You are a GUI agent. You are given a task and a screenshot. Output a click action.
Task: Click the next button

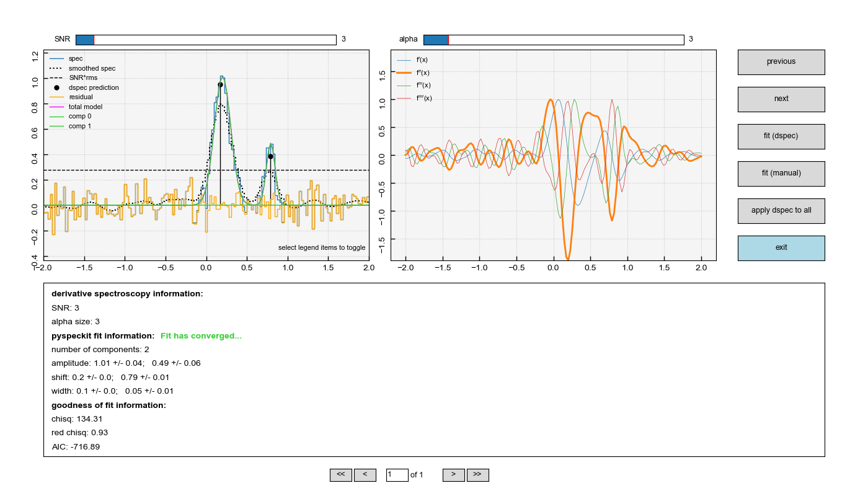coord(781,99)
